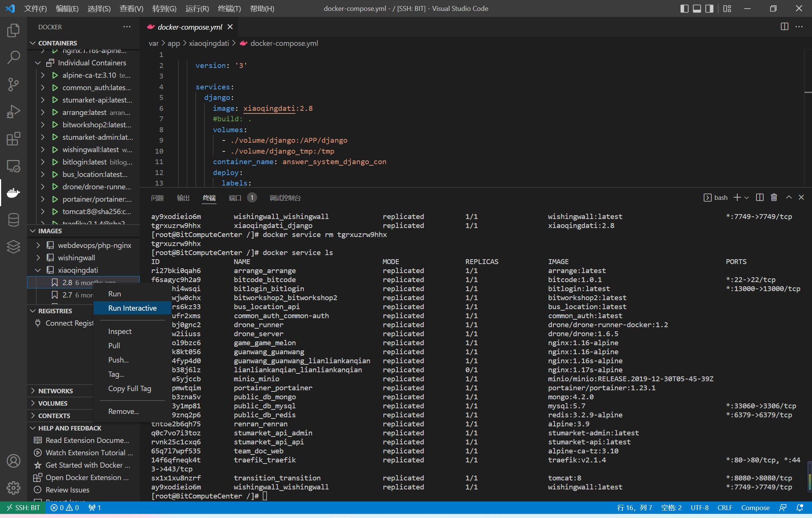Open the Search view icon
812x518 pixels.
(14, 57)
